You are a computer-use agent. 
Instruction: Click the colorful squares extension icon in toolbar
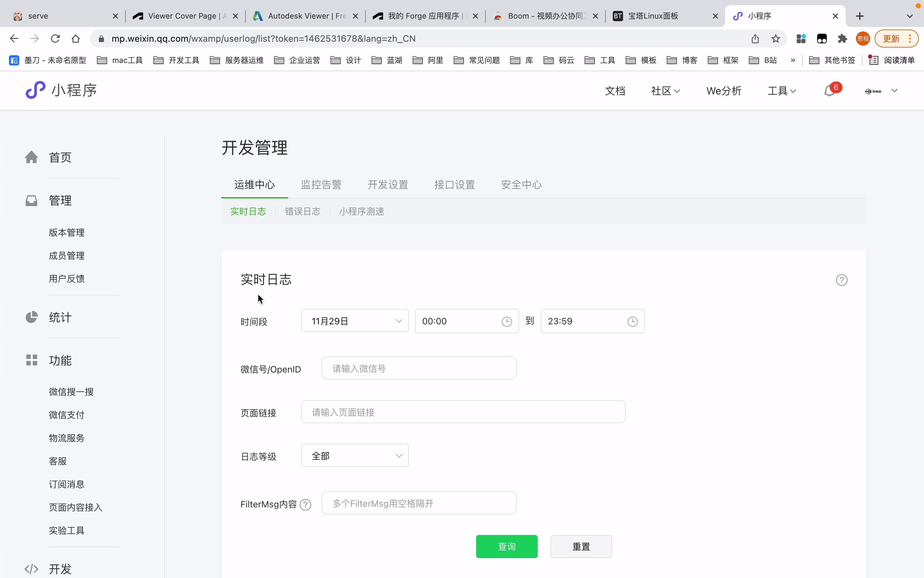point(801,39)
